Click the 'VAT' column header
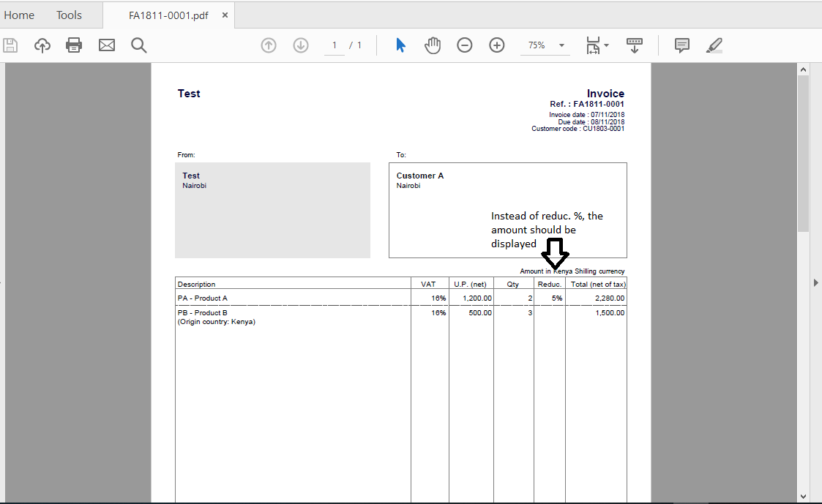The width and height of the screenshot is (822, 504). tap(428, 285)
